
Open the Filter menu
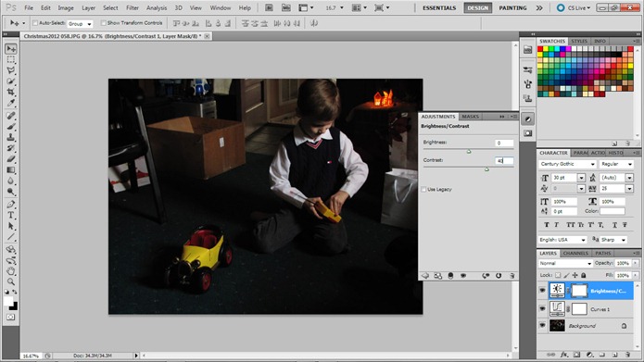coord(133,7)
